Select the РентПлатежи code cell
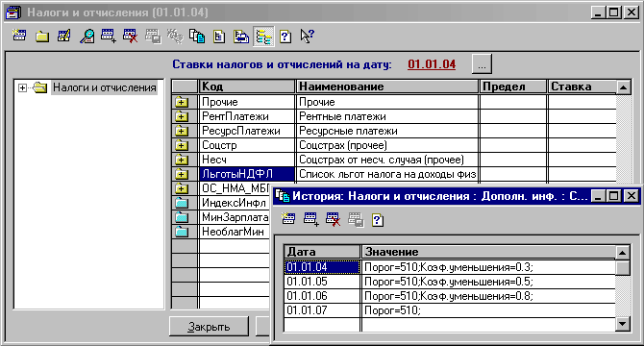Screen dimensions: 644x346 [247, 116]
